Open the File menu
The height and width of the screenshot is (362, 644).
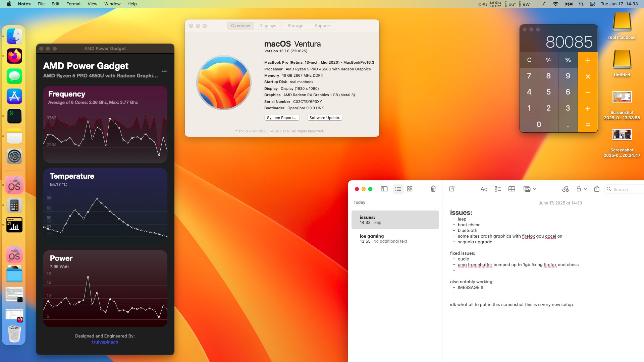pyautogui.click(x=41, y=4)
